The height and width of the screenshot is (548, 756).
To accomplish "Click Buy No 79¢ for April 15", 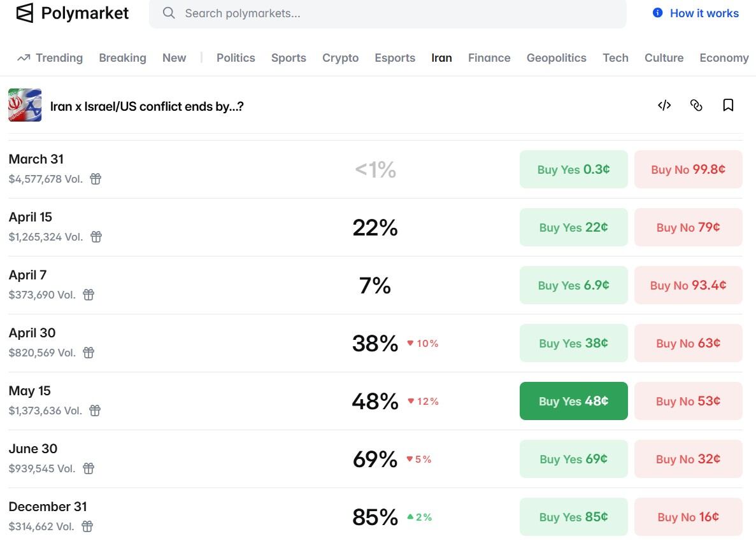I will [688, 227].
